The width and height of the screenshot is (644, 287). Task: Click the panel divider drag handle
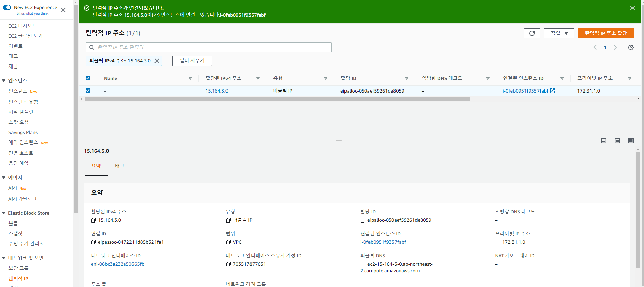(339, 140)
